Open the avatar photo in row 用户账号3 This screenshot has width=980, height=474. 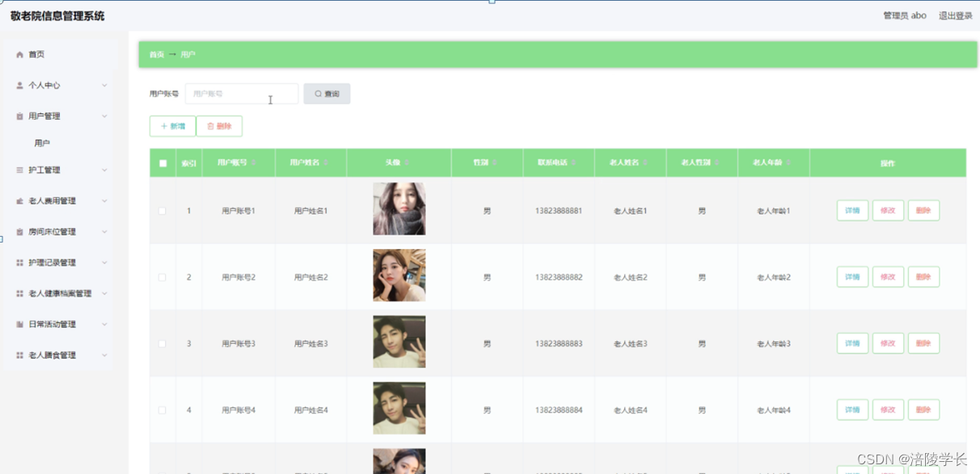(x=399, y=341)
